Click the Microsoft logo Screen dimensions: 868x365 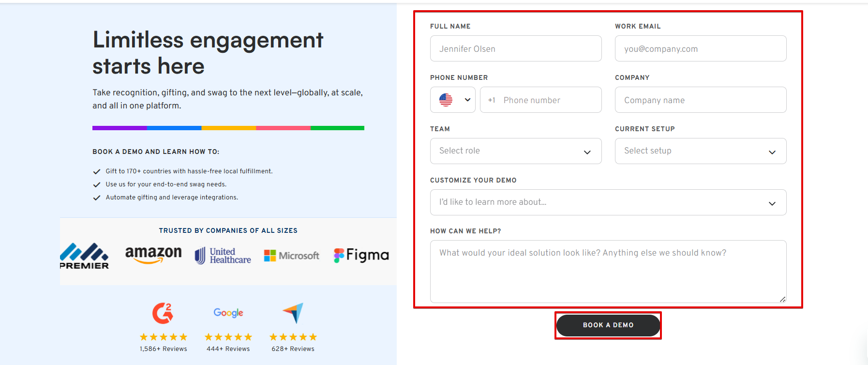point(291,255)
